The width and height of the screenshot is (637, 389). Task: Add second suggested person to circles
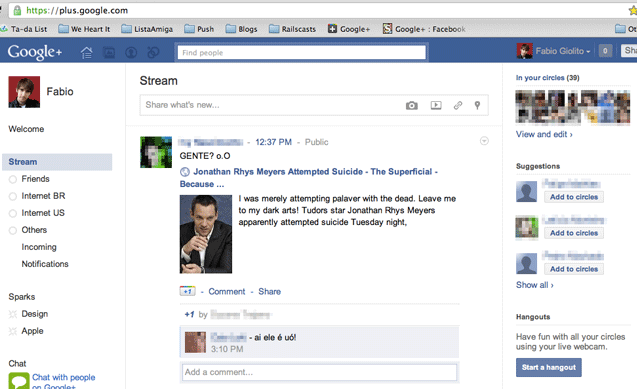pos(574,233)
